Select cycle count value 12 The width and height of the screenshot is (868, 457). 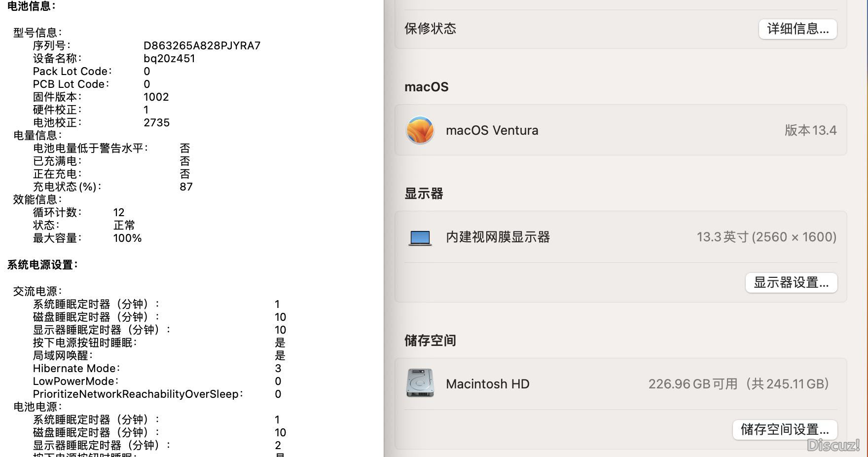tap(119, 212)
